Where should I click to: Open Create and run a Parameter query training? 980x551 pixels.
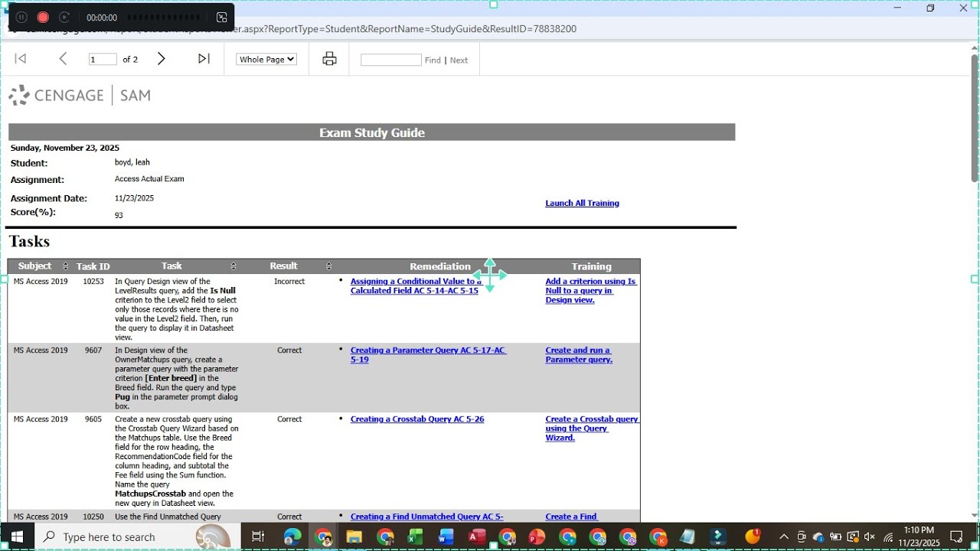579,355
